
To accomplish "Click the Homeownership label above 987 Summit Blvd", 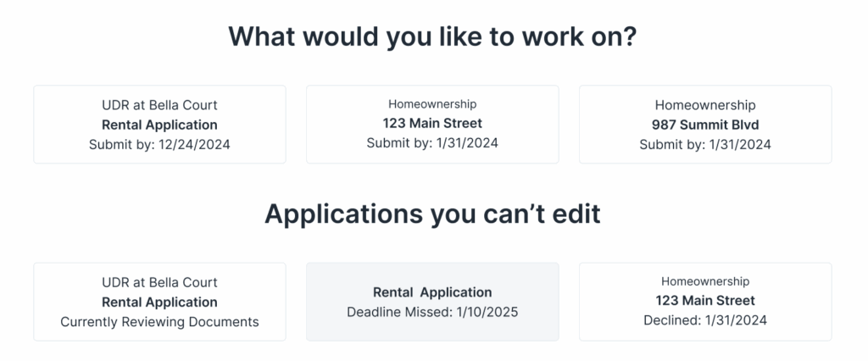I will [705, 105].
